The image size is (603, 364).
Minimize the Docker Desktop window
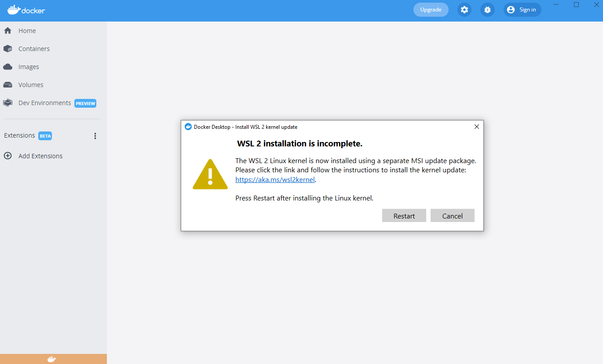[x=556, y=5]
